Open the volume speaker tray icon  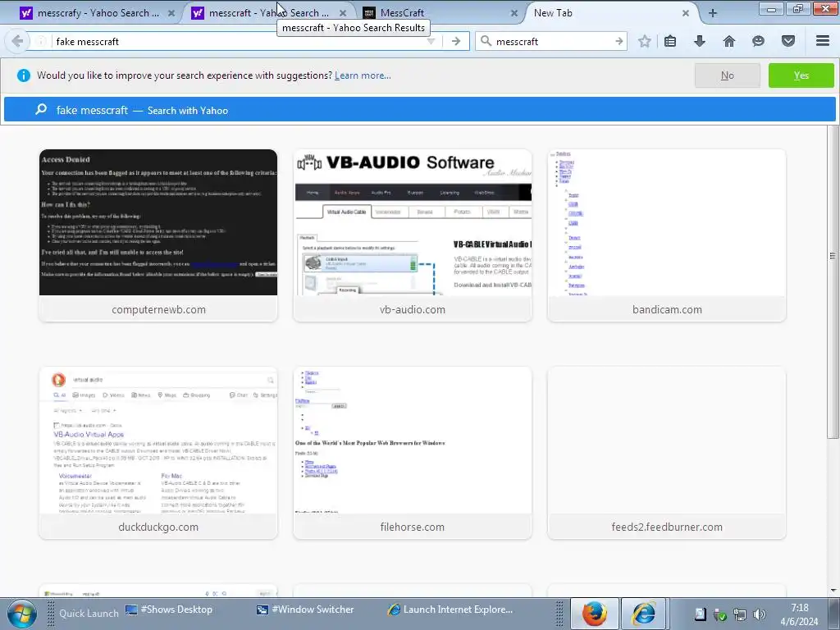pos(759,614)
